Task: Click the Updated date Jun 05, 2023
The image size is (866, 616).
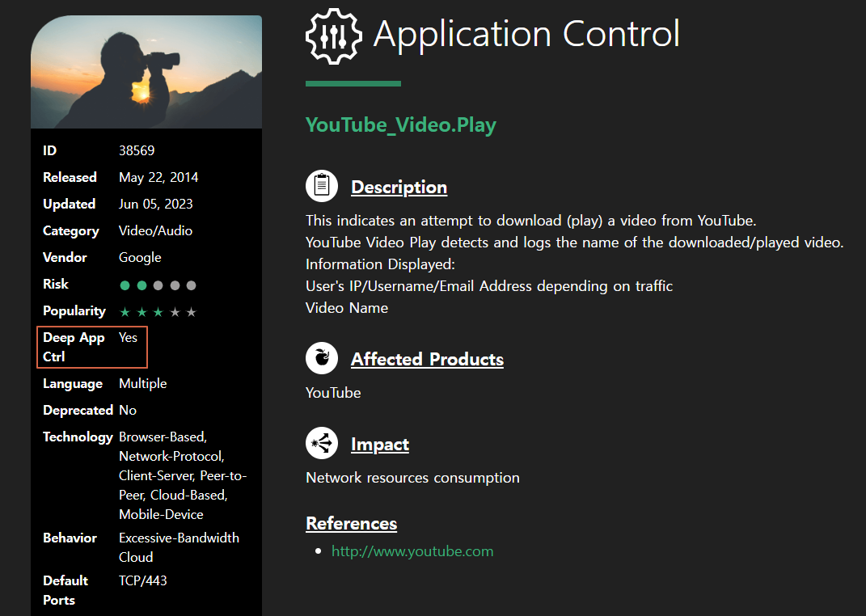Action: coord(156,205)
